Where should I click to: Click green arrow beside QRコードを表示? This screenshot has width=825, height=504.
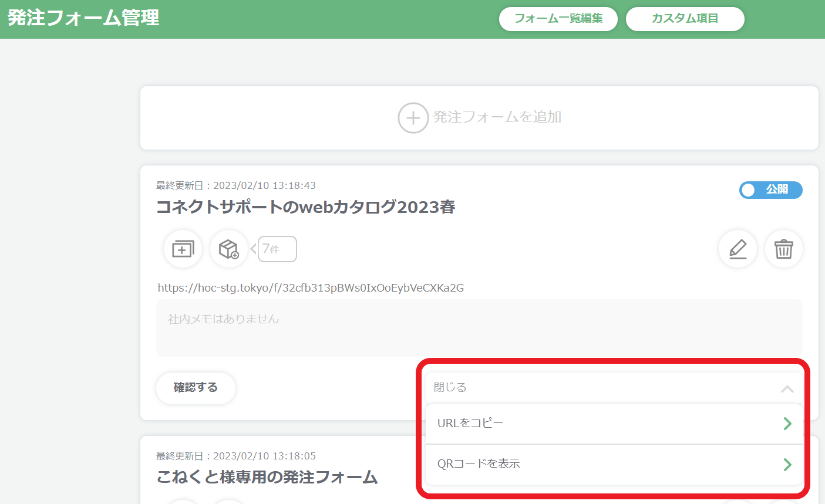coord(787,465)
